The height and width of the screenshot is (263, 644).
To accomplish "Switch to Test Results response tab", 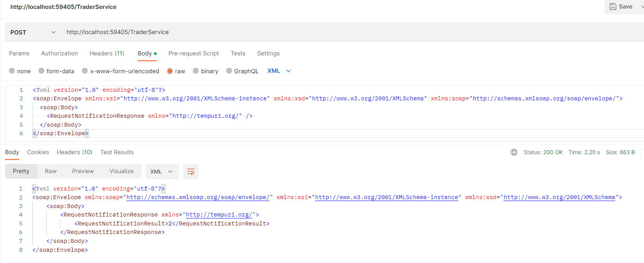I will (117, 152).
